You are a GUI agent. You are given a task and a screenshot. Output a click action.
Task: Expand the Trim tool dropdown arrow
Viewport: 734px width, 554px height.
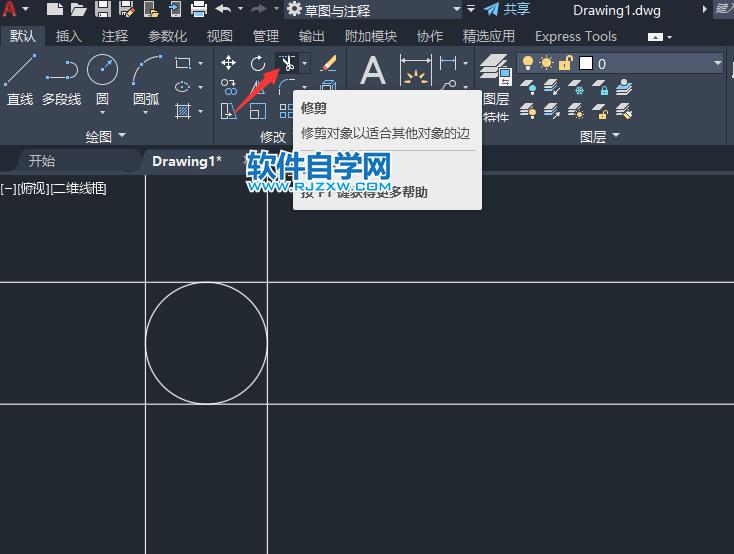[304, 63]
